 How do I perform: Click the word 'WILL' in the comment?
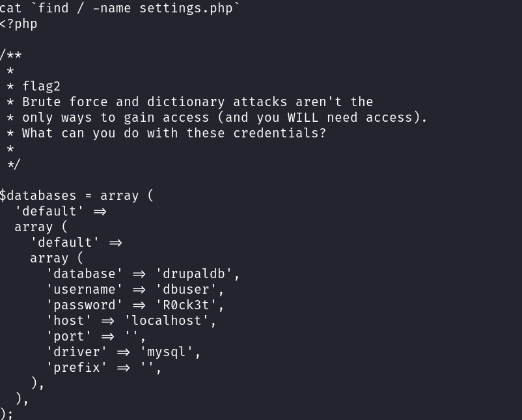click(303, 117)
